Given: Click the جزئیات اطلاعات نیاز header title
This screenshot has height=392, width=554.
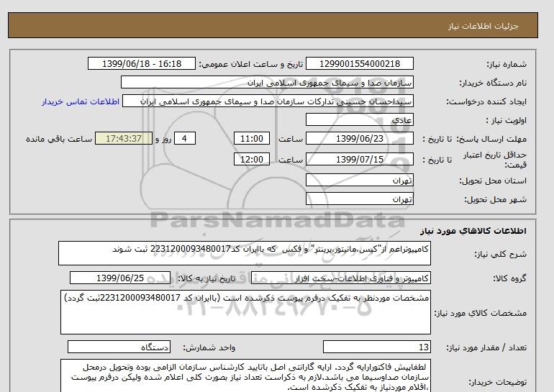Looking at the screenshot, I should (483, 27).
